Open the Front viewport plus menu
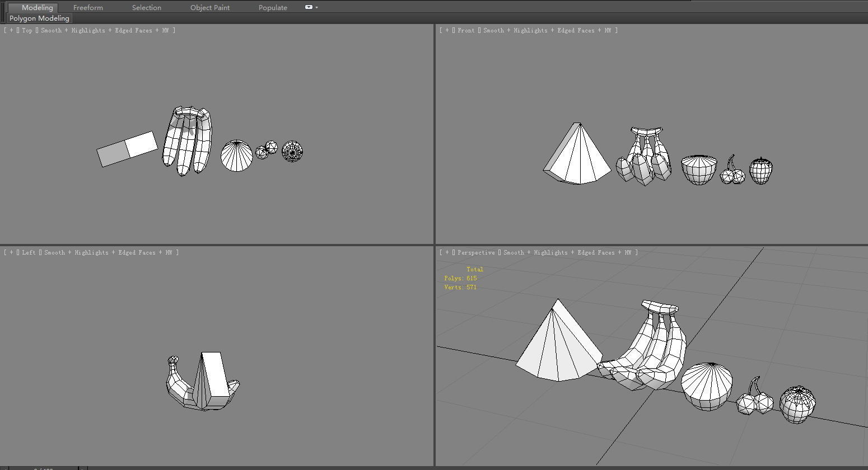868x470 pixels. point(447,31)
